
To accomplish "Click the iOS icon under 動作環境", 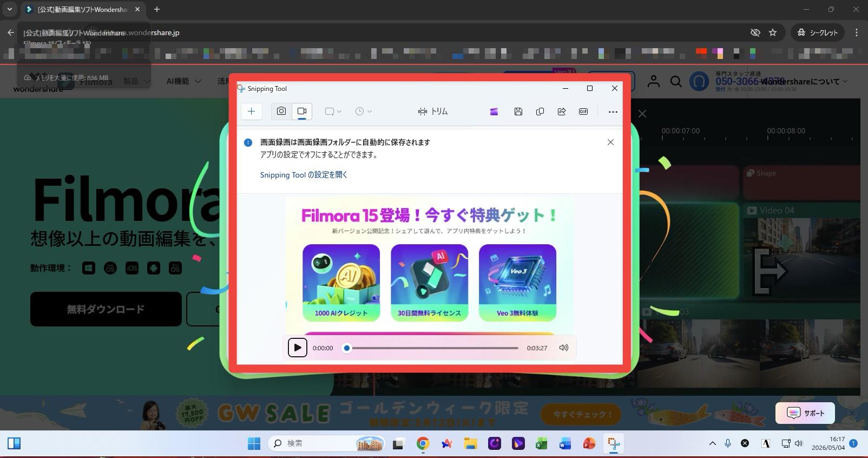I will (x=132, y=268).
